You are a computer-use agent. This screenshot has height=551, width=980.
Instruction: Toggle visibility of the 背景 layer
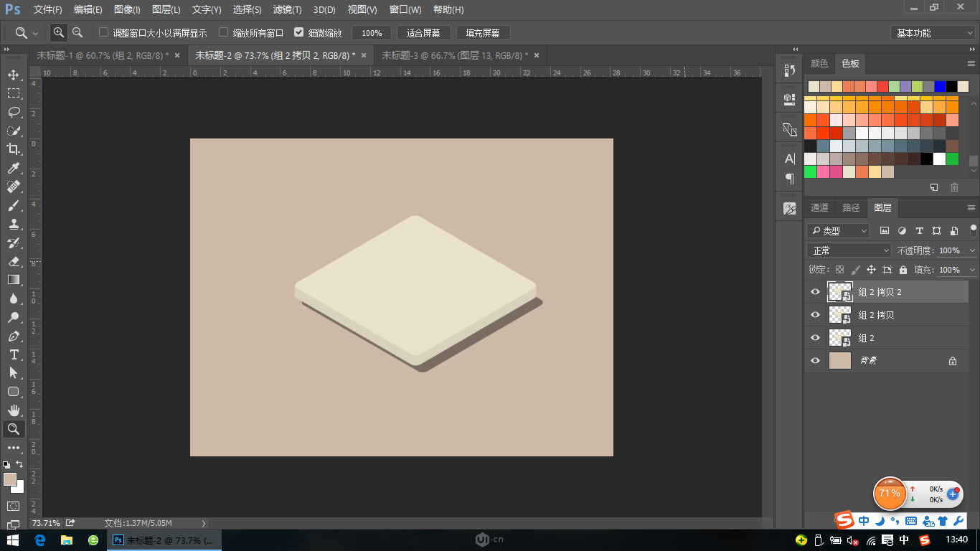[x=814, y=360]
